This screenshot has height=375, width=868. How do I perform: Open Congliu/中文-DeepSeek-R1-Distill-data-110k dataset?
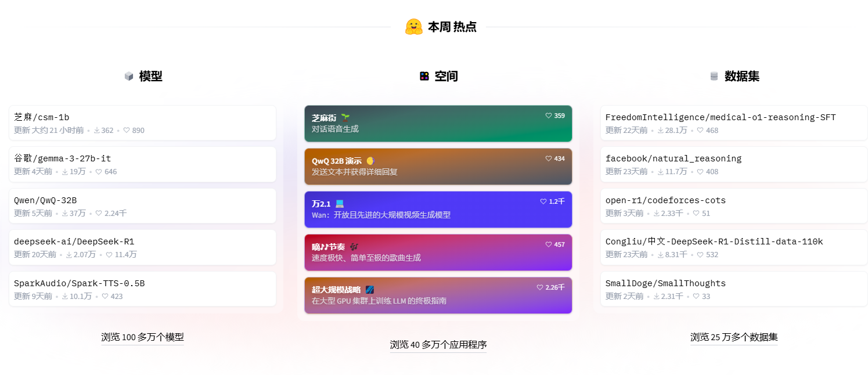point(734,247)
